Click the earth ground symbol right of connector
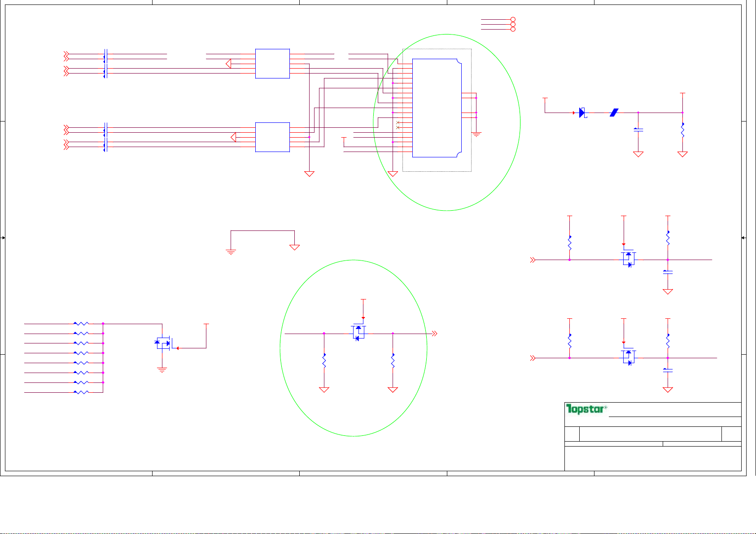Screen dimensions: 756x534 tap(476, 134)
